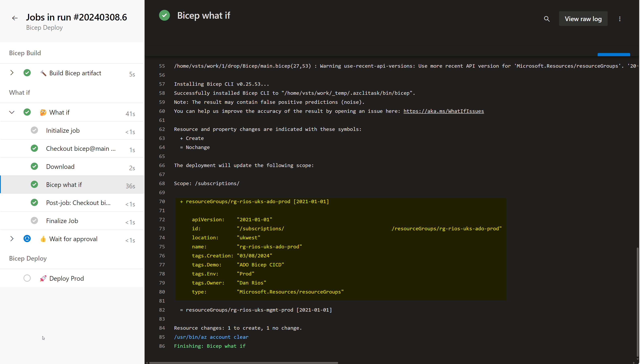This screenshot has height=364, width=640.
Task: Click green success icon for Build Bicep artifact
Action: point(27,73)
